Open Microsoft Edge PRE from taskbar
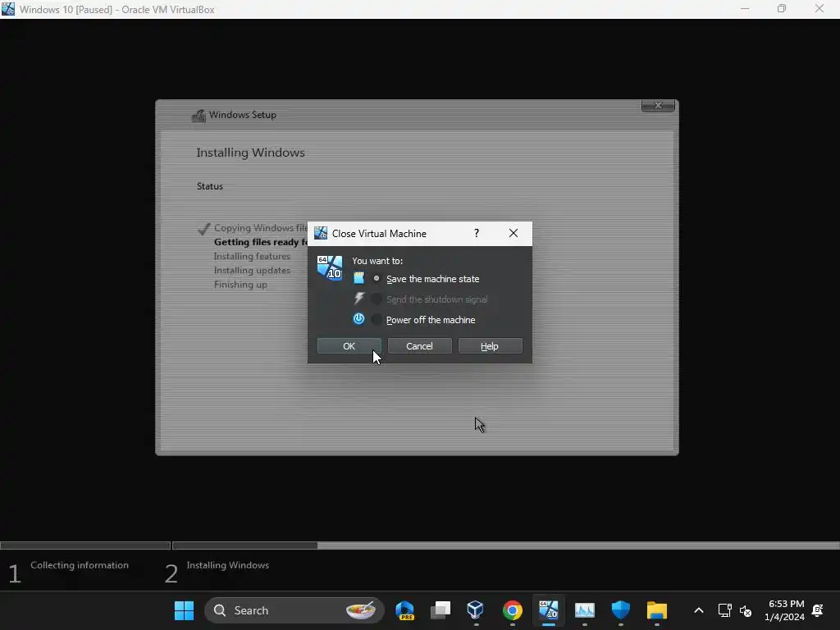840x630 pixels. coord(404,610)
